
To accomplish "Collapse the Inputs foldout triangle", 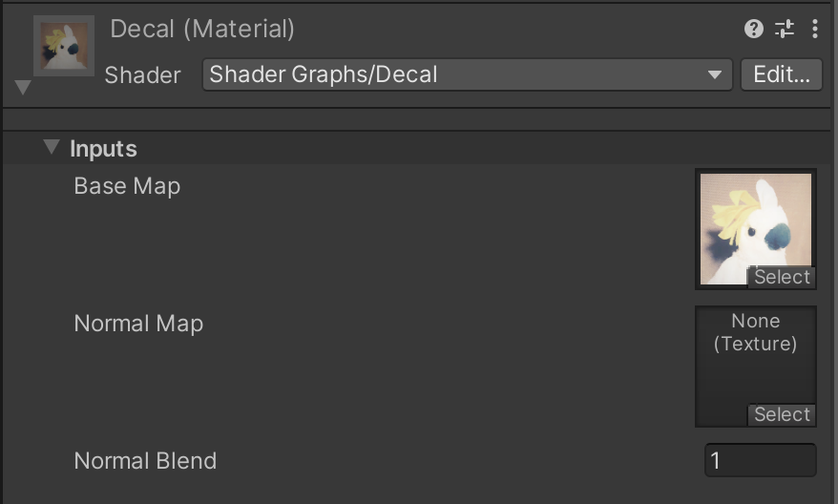I will coord(52,148).
